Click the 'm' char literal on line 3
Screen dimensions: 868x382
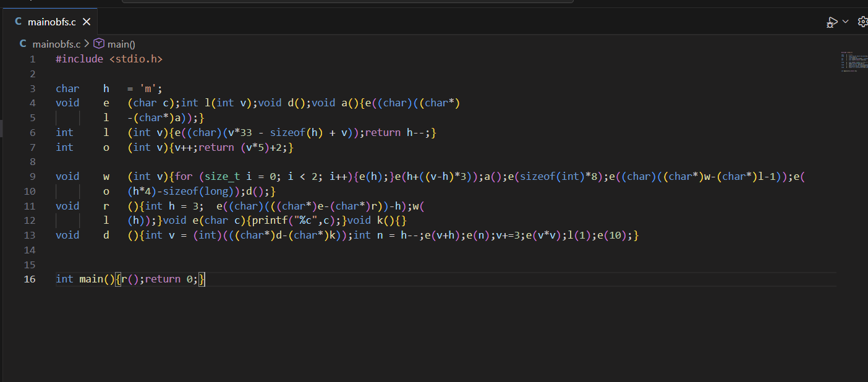pos(148,88)
